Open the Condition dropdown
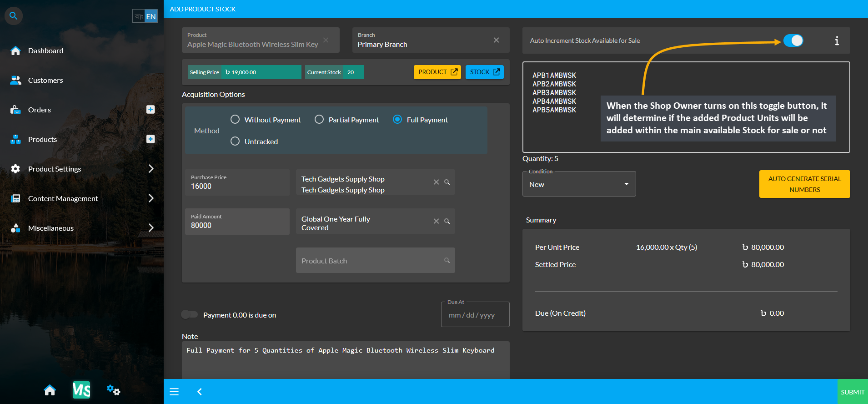The image size is (868, 404). pos(579,184)
